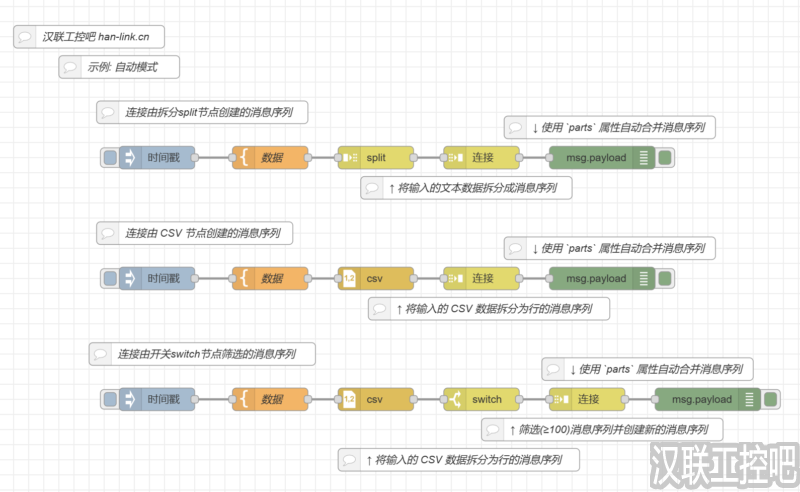The width and height of the screenshot is (800, 492).
Task: Toggle debug output of the bottom msg.payload node
Action: [770, 399]
